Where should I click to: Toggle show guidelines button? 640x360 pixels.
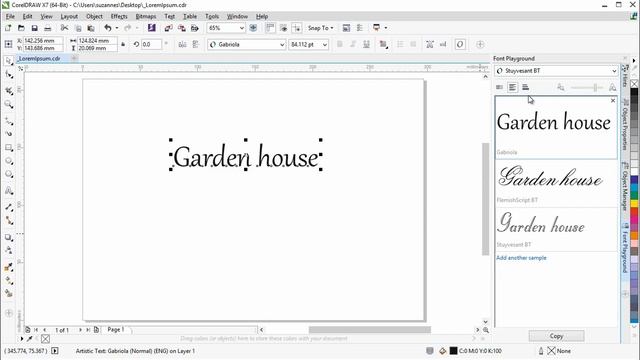297,28
